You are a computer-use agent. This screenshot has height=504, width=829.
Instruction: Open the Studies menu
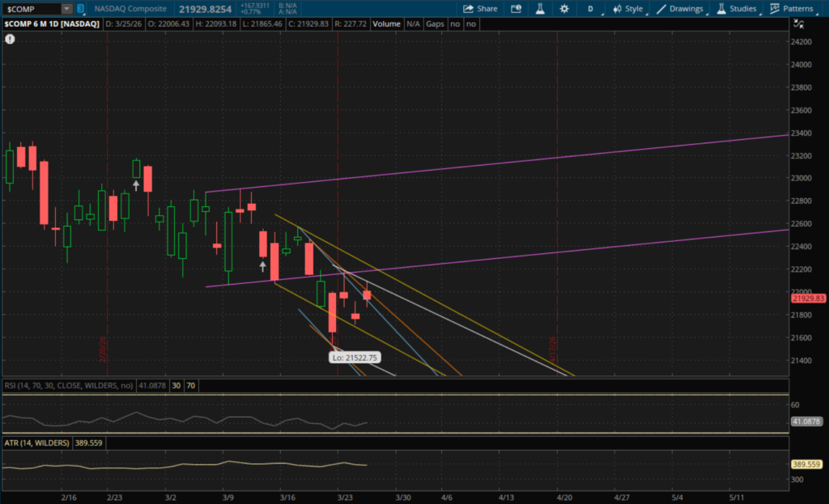click(x=736, y=9)
